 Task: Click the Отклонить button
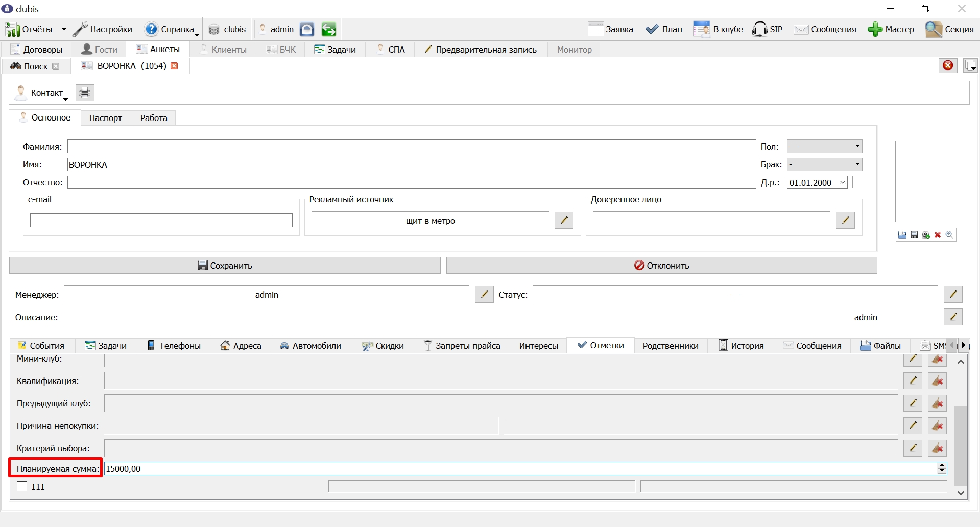tap(662, 265)
